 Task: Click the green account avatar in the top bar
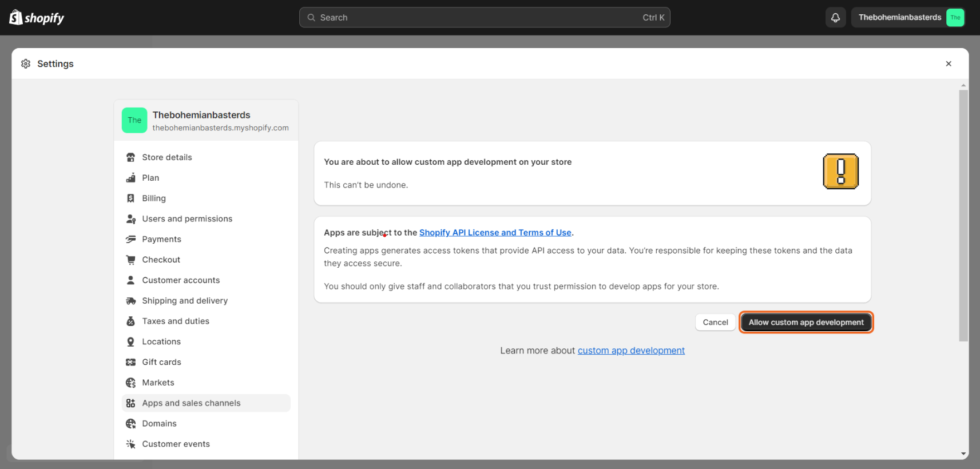click(x=955, y=18)
